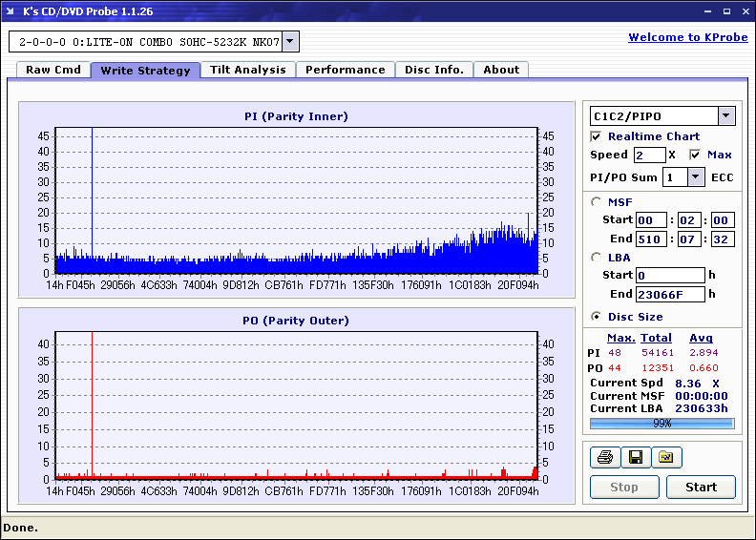Viewport: 756px width, 540px height.
Task: Select the MSF radio button
Action: pyautogui.click(x=597, y=201)
